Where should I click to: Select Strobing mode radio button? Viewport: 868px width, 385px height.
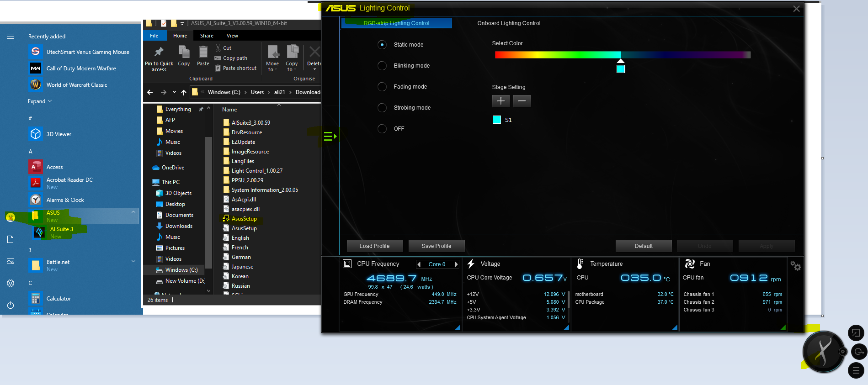coord(382,108)
